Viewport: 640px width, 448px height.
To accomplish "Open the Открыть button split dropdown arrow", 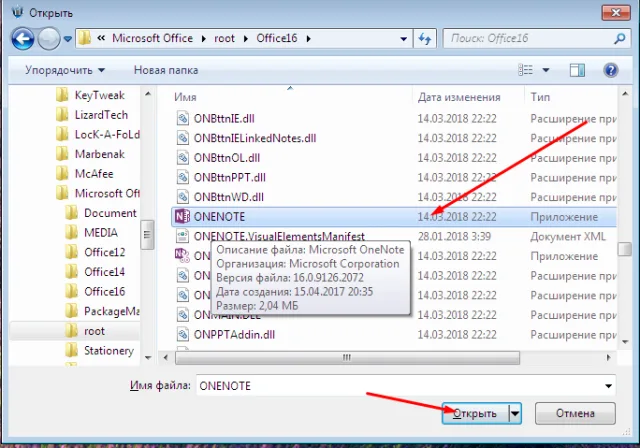I will [515, 414].
